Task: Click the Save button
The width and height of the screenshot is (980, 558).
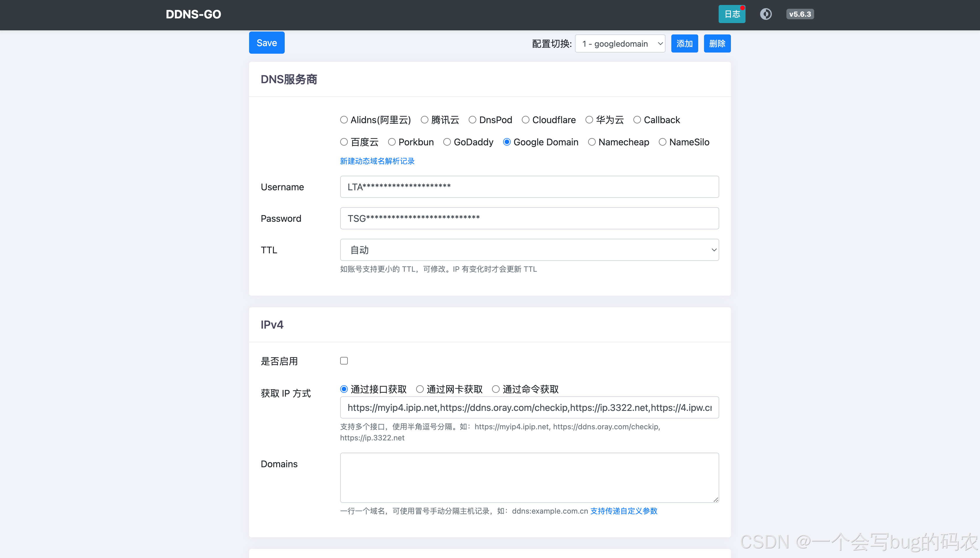Action: point(267,43)
